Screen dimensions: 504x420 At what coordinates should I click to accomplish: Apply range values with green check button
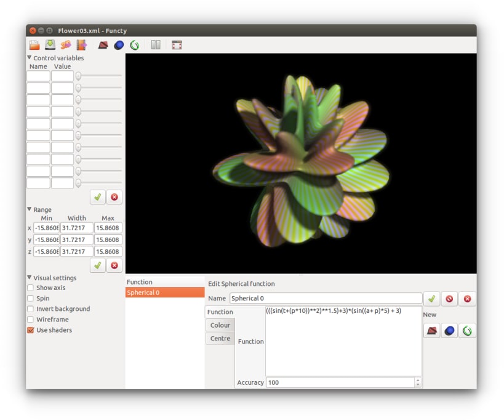(98, 265)
